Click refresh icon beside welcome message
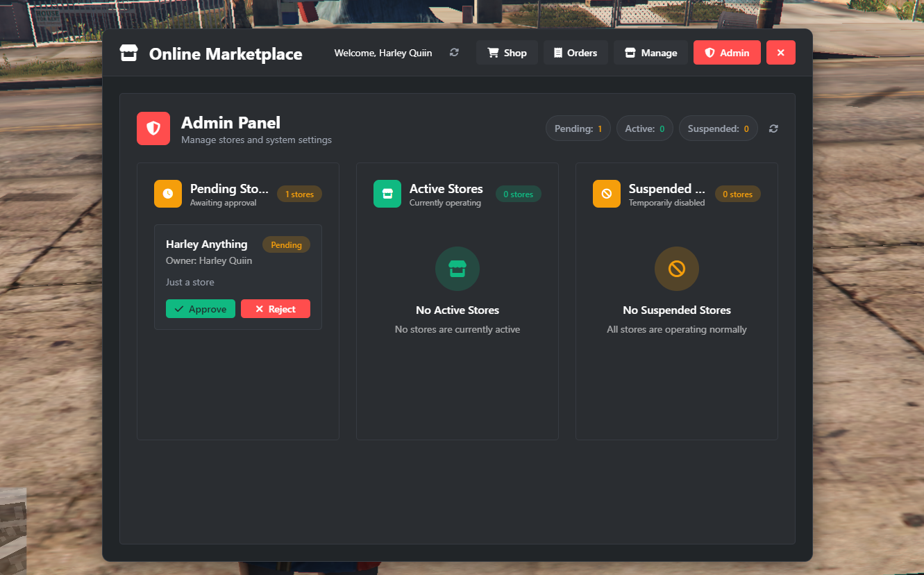 (454, 53)
